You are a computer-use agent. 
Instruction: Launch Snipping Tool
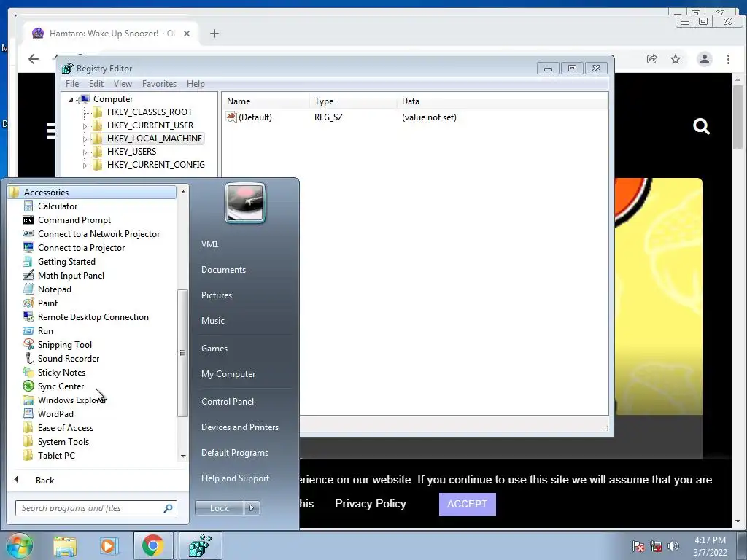pos(64,344)
